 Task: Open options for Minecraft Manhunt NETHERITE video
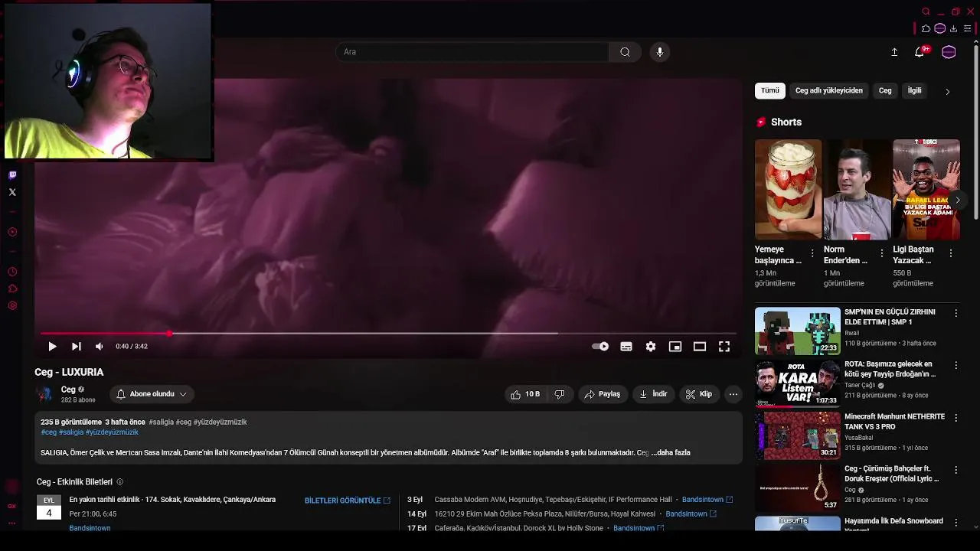[x=955, y=418]
